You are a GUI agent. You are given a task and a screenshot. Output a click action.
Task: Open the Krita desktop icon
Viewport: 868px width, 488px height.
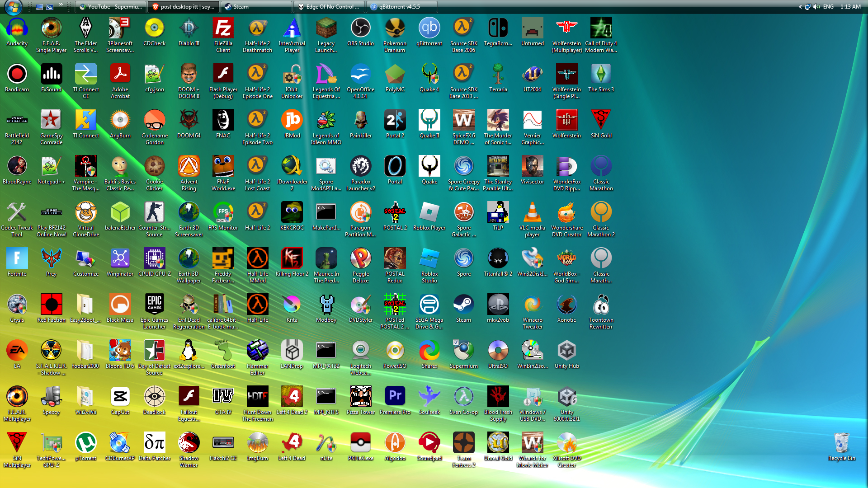pos(292,309)
